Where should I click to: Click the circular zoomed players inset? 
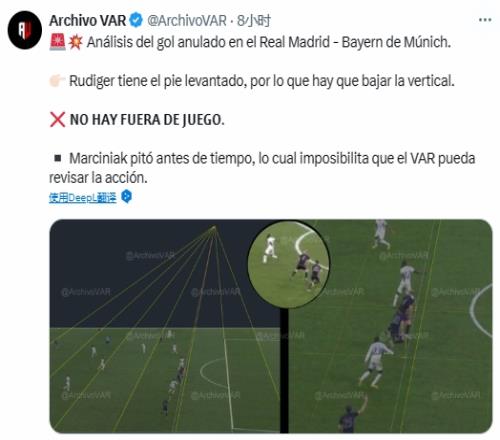tap(289, 264)
